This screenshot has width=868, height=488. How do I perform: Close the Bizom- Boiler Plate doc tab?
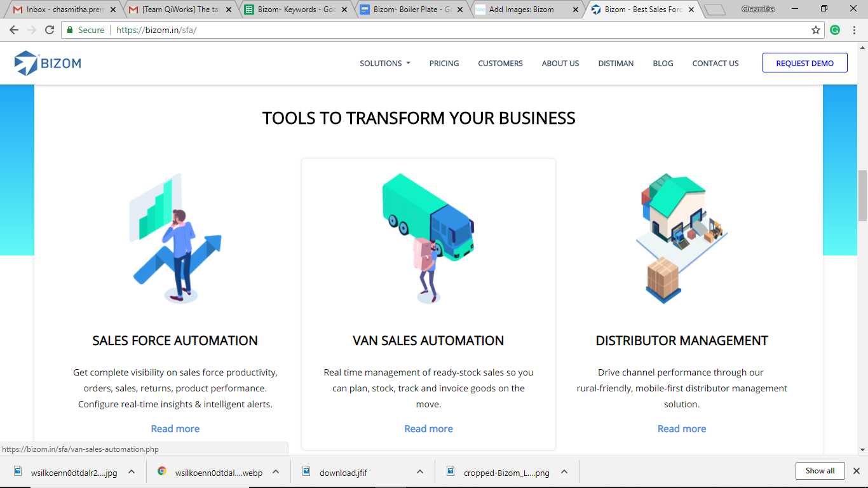[x=460, y=10]
